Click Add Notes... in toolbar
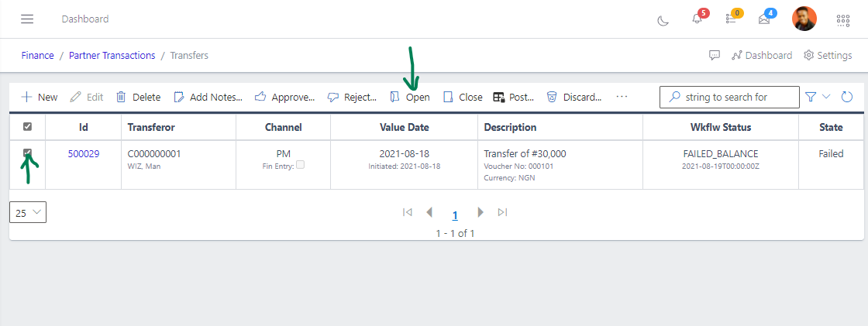The image size is (868, 326). (x=208, y=97)
